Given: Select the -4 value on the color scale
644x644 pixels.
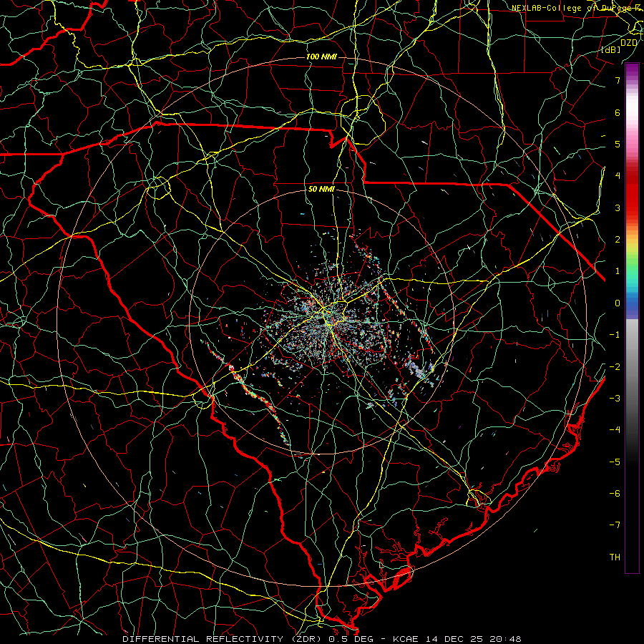Looking at the screenshot, I should click(615, 430).
